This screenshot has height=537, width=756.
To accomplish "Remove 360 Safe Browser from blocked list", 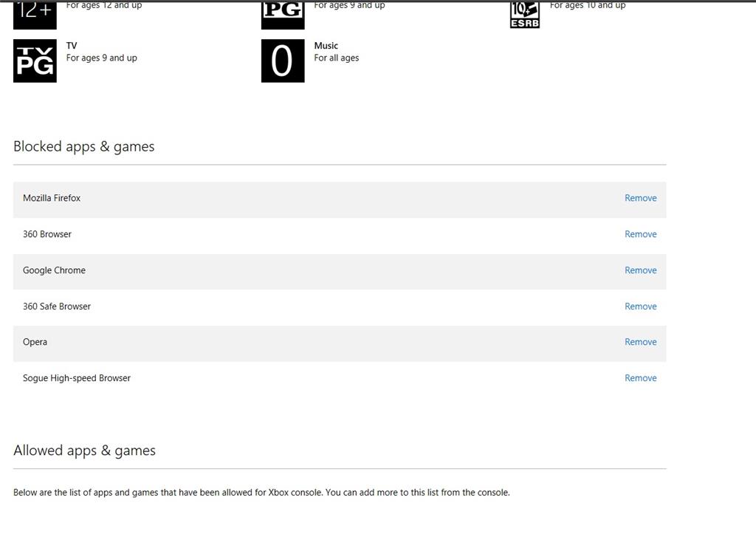I will [x=640, y=307].
